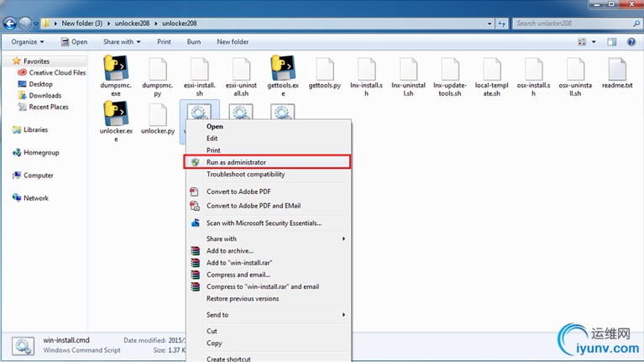Image resolution: width=644 pixels, height=362 pixels.
Task: Open the view options dropdown arrow
Action: pos(594,42)
